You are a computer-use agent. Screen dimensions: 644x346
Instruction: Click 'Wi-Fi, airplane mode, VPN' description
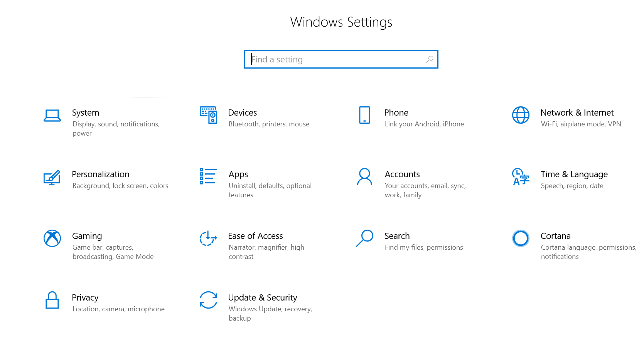coord(581,124)
